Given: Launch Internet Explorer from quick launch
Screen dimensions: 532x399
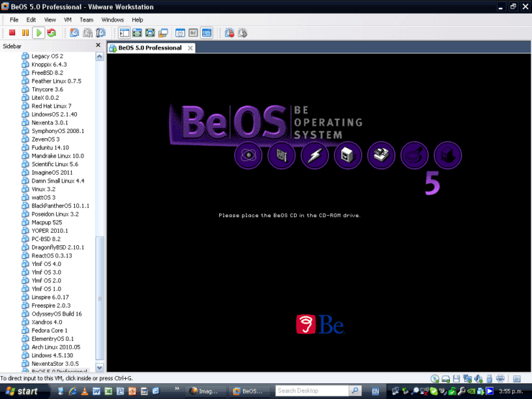Looking at the screenshot, I should (x=73, y=391).
